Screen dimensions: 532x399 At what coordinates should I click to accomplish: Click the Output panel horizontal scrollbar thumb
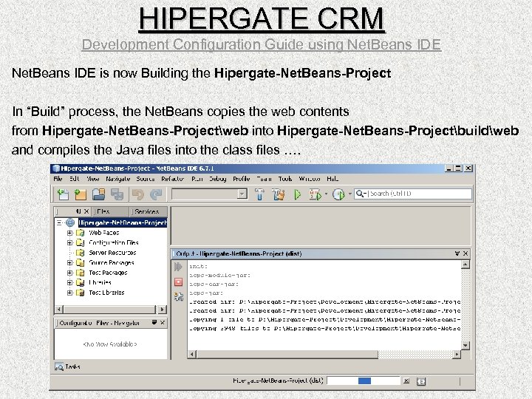(287, 354)
